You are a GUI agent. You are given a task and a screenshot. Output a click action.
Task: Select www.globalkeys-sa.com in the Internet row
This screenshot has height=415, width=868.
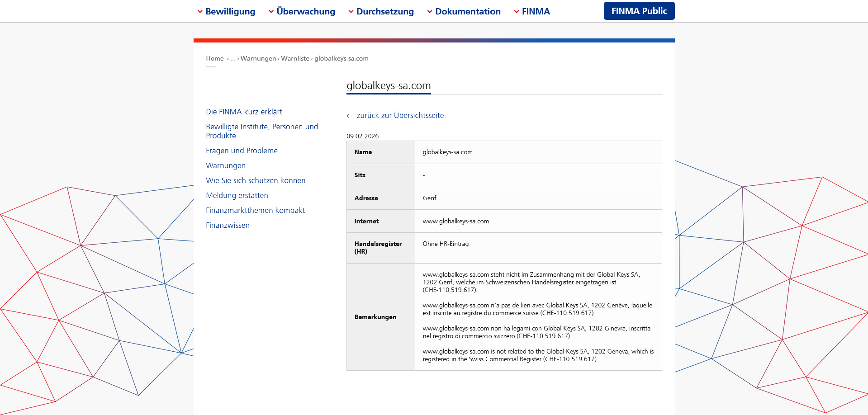(x=456, y=221)
